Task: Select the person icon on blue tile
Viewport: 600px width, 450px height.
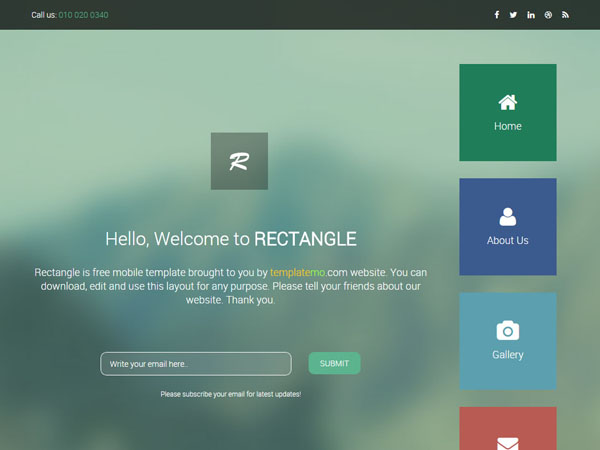Action: click(508, 216)
